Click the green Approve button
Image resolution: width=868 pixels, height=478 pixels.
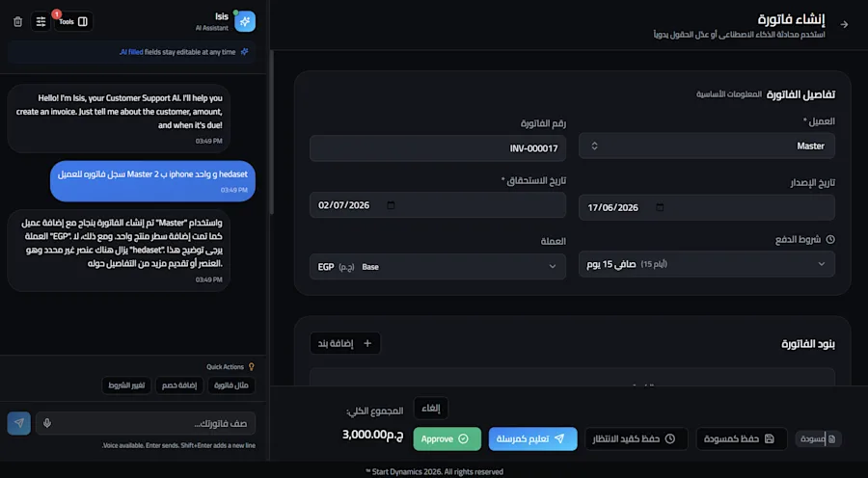tap(447, 438)
